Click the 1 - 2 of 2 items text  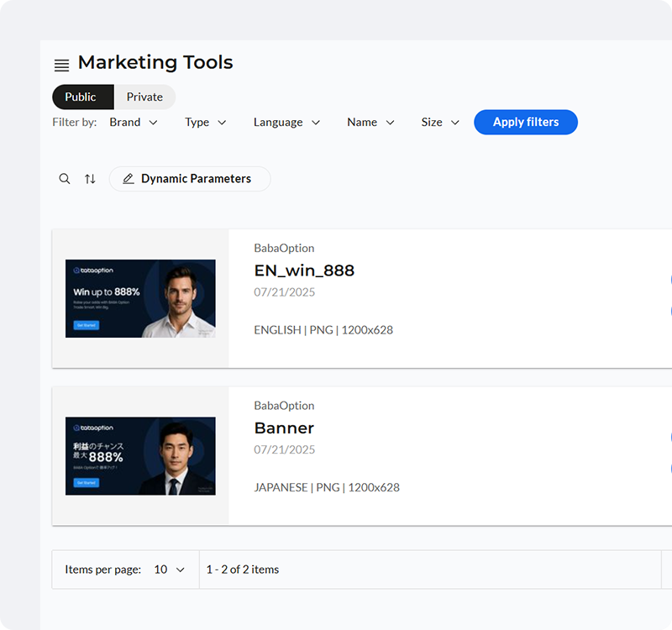point(243,570)
